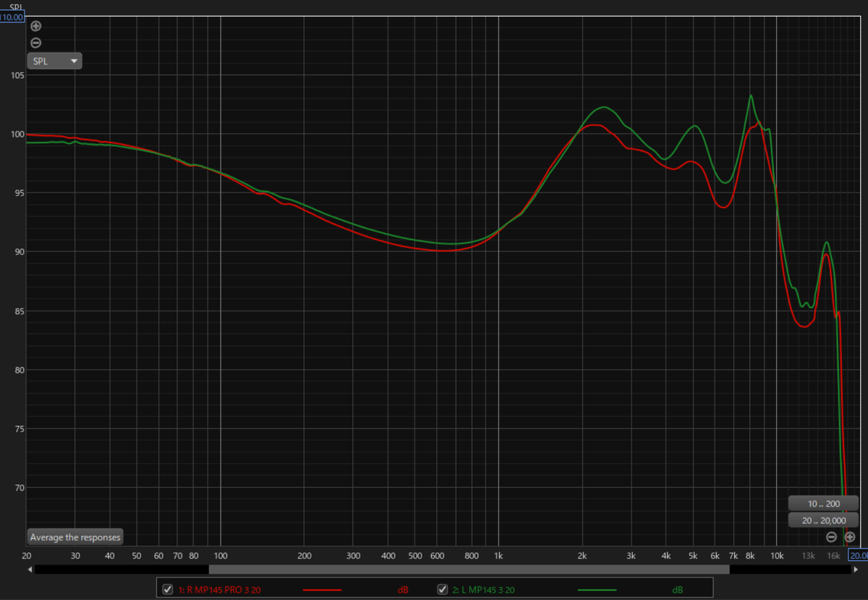Click the 70 SPL axis label

pyautogui.click(x=19, y=488)
